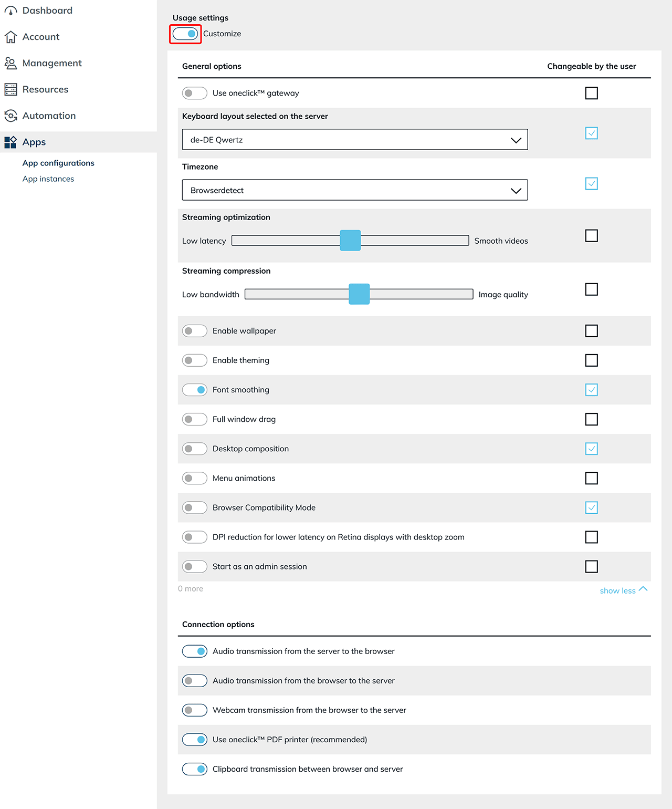Enable Webcam transmission from browser toggle
672x809 pixels.
tap(194, 710)
